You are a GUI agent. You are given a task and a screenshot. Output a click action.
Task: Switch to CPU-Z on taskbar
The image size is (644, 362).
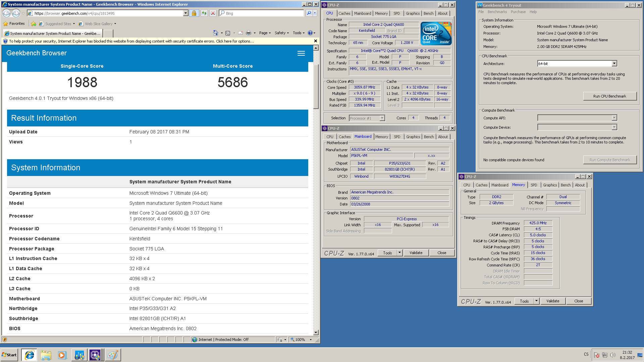(95, 355)
